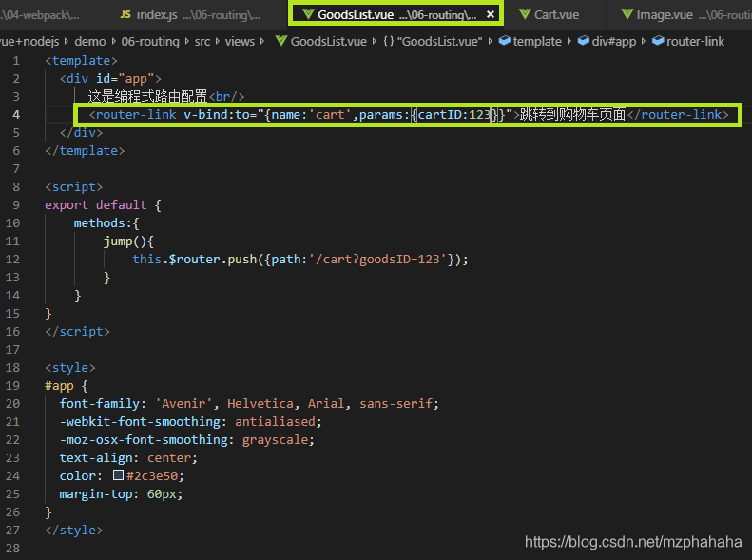Open the #2c3e50 color swatch picker

coord(118,474)
